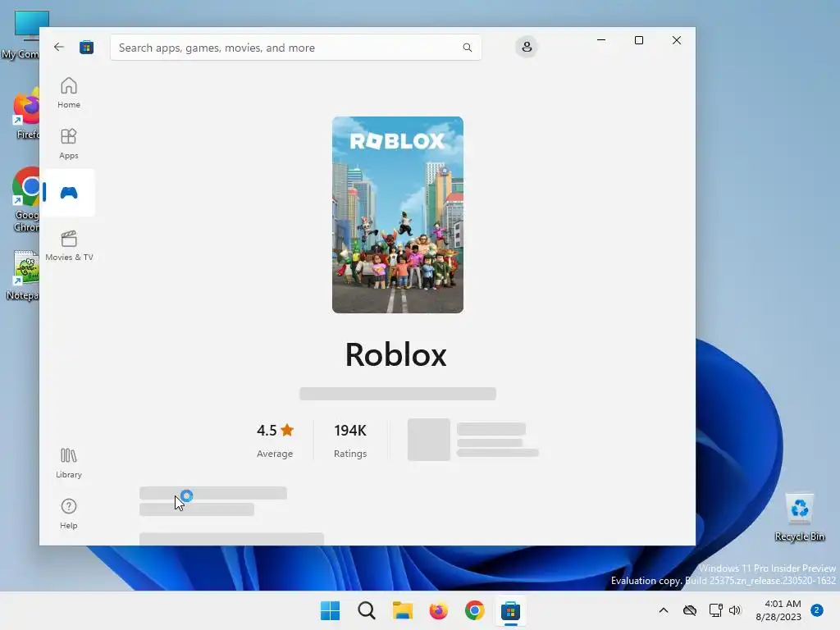Open the notification badge showing 2

coord(817,610)
